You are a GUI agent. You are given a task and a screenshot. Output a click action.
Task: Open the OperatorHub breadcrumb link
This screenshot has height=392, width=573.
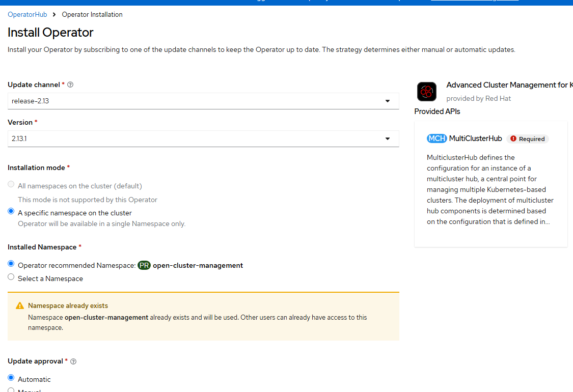tap(28, 15)
